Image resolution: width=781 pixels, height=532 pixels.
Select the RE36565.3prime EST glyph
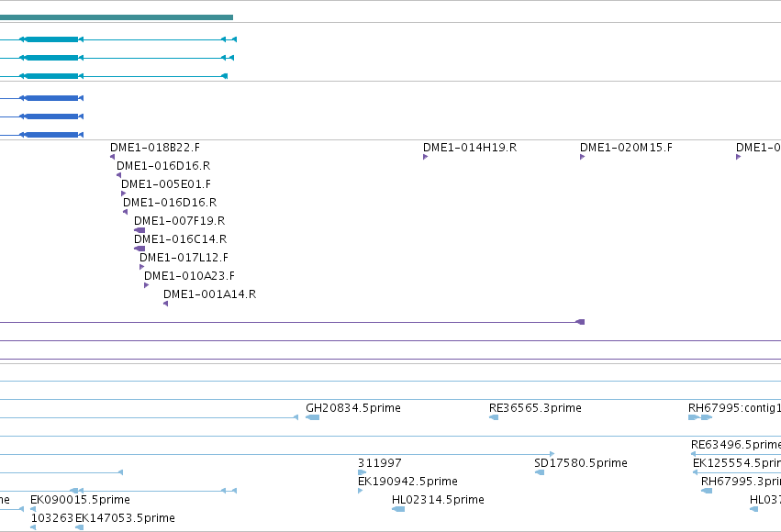pyautogui.click(x=494, y=417)
